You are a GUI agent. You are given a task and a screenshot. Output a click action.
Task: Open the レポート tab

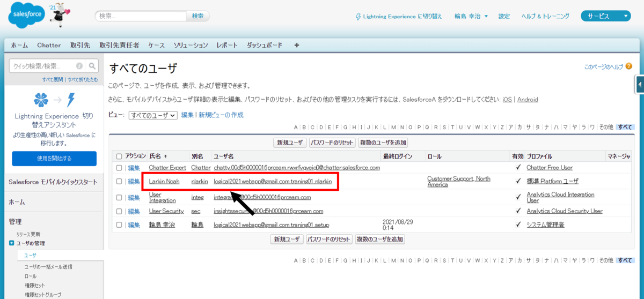[x=227, y=46]
